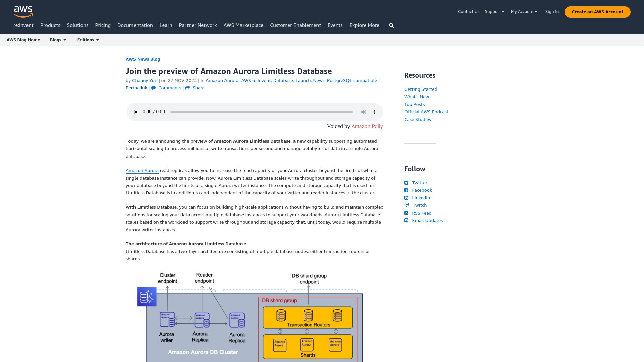
Task: Open the Top Posts resource link
Action: tap(414, 105)
